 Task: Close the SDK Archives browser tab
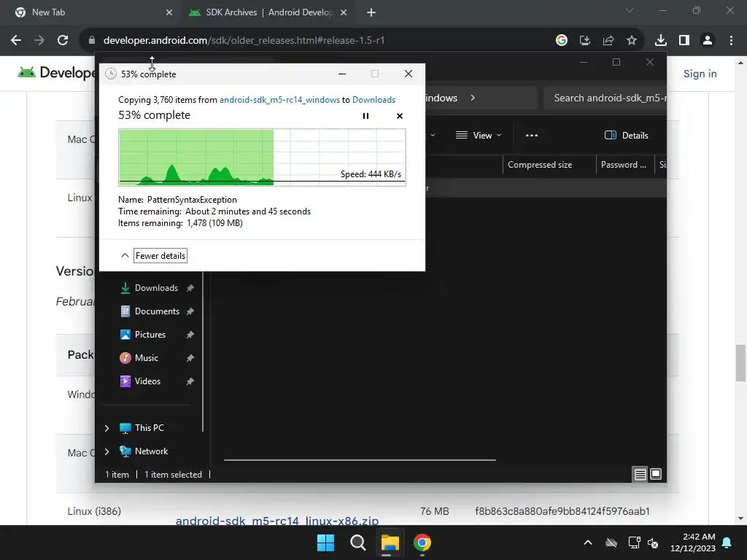coord(344,12)
